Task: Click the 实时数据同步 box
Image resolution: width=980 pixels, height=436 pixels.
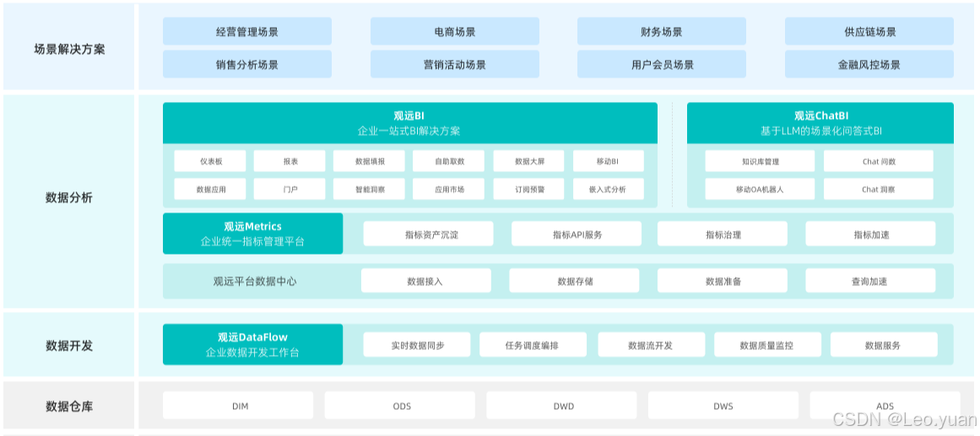Action: (x=417, y=345)
